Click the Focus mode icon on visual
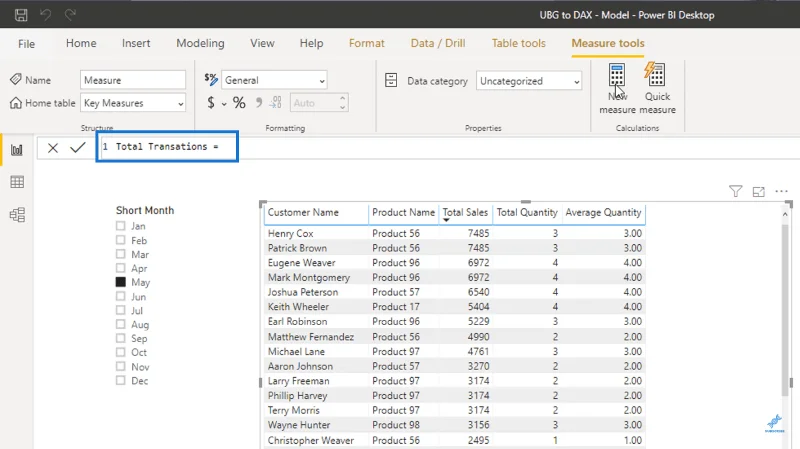 click(759, 192)
